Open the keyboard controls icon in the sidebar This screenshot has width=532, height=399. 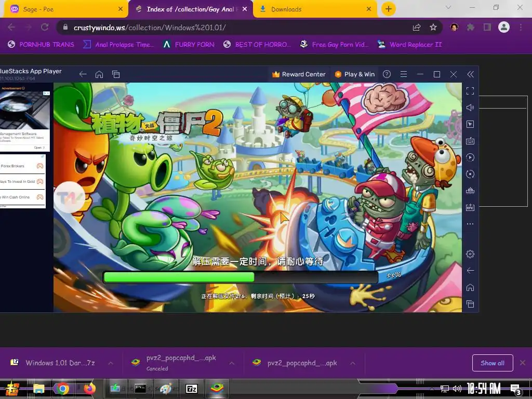point(470,141)
